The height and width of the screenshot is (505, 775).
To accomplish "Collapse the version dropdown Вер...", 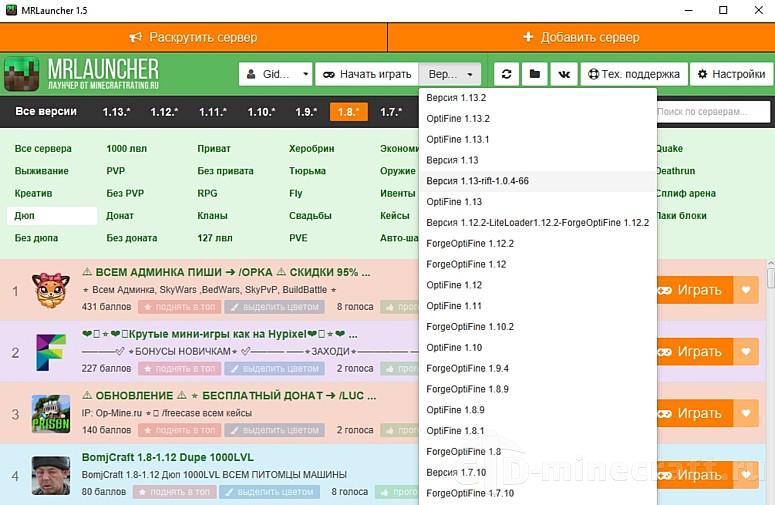I will (x=450, y=74).
